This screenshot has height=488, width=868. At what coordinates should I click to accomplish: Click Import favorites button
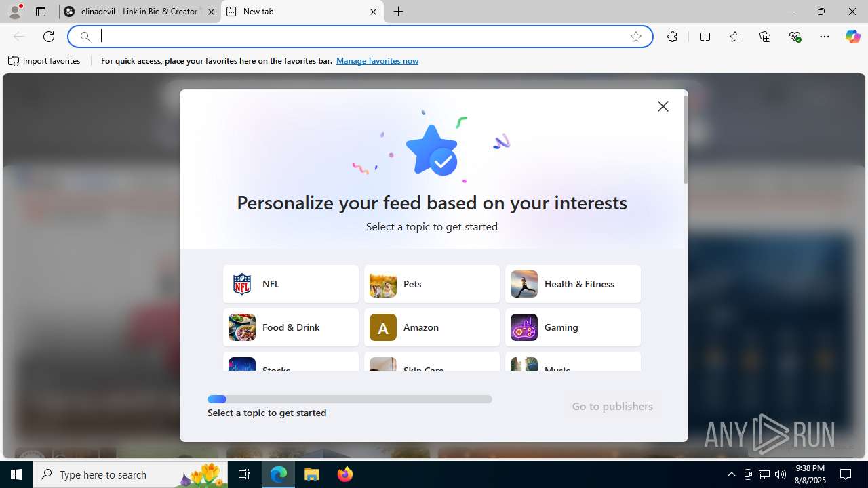tap(45, 61)
